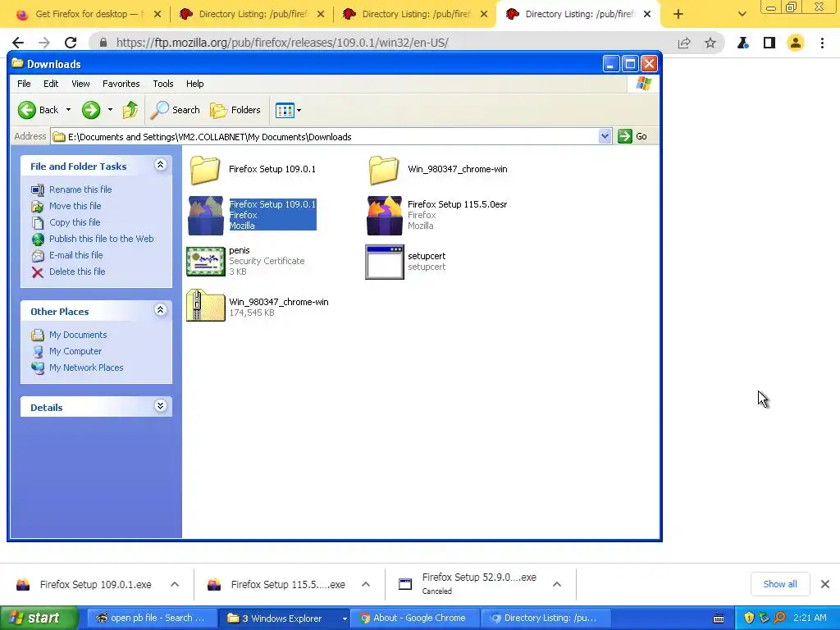
Task: Open Chrome three-dot menu
Action: tap(822, 43)
